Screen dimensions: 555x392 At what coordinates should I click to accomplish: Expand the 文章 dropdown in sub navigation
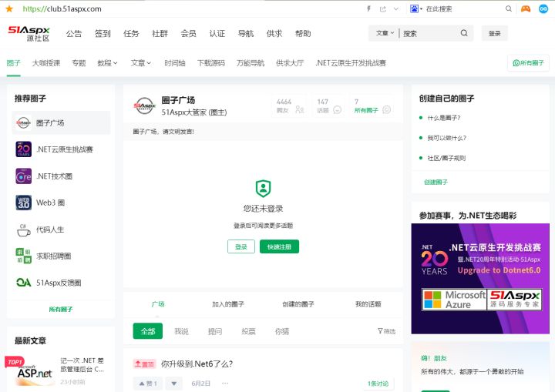(x=141, y=63)
